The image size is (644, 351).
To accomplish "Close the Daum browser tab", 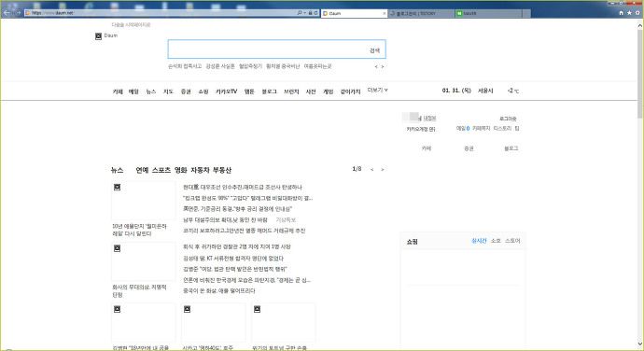I will point(385,14).
